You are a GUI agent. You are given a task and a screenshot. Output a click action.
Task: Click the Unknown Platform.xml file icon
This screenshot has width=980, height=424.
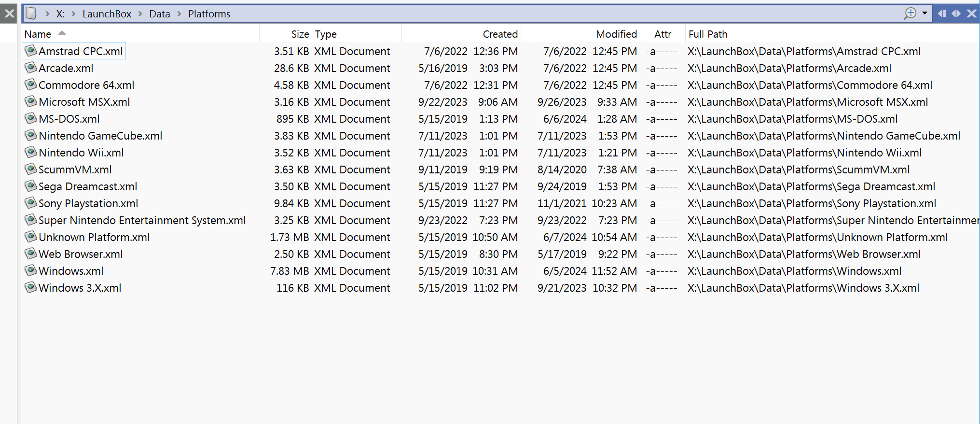pyautogui.click(x=31, y=237)
